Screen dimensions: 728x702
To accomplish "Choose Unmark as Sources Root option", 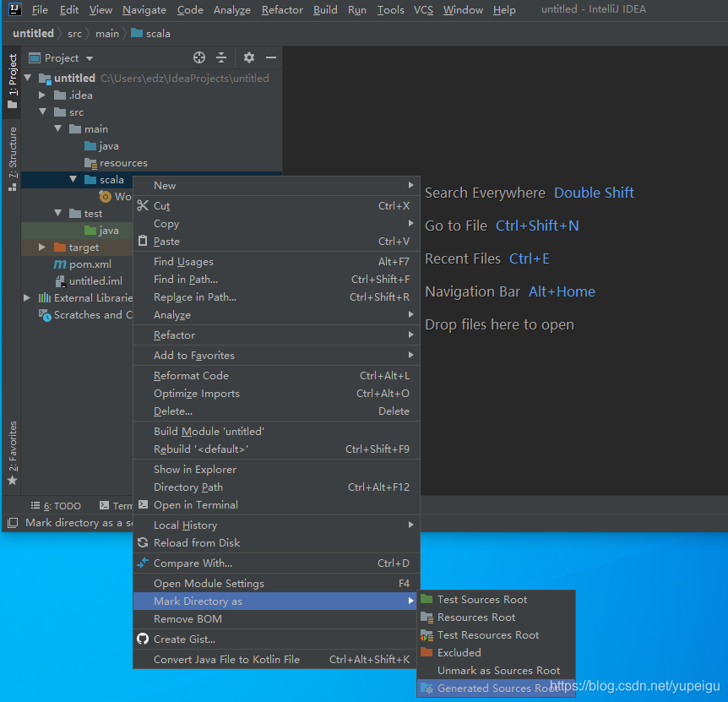I will click(497, 671).
